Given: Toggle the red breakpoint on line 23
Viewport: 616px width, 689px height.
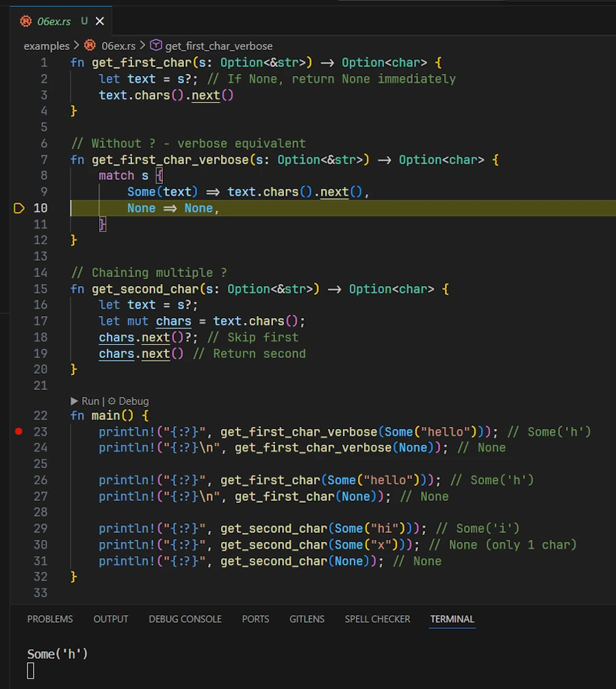Looking at the screenshot, I should 18,431.
